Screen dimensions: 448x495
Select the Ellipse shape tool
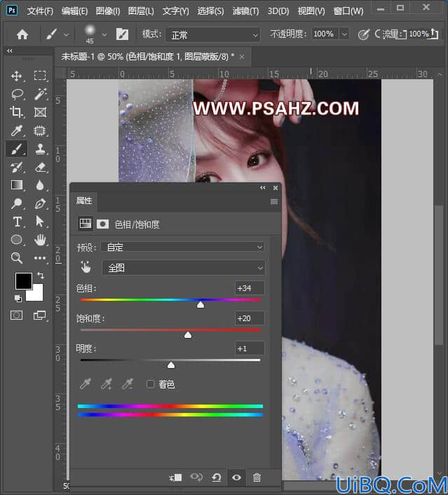pos(16,240)
